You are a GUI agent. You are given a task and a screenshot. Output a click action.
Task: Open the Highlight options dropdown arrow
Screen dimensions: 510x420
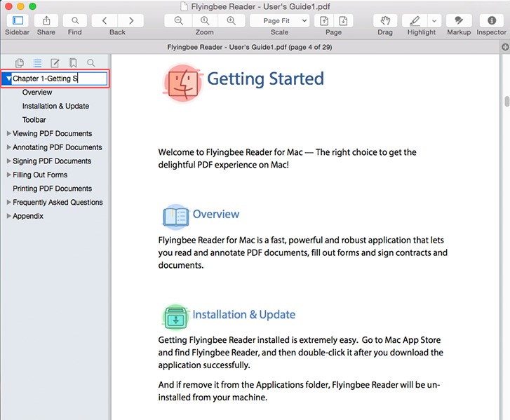coord(434,21)
